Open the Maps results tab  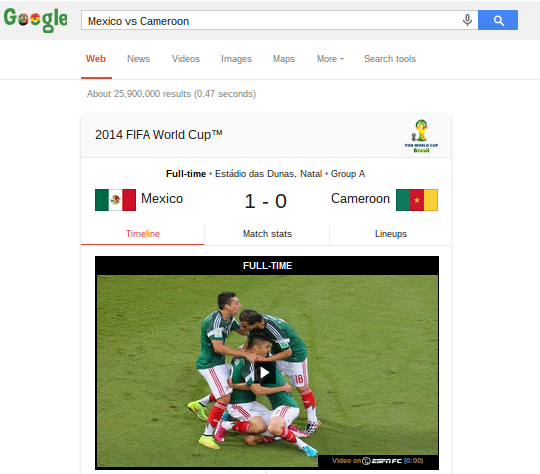[x=284, y=59]
